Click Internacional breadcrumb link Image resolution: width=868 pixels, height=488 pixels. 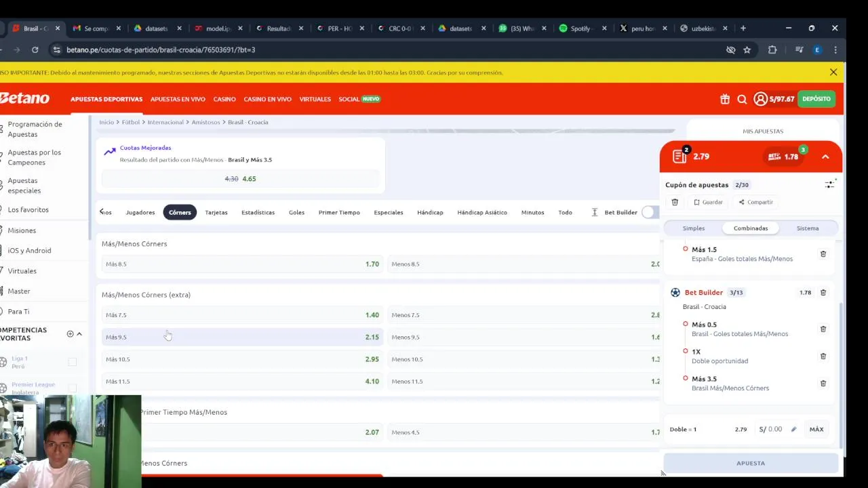[x=165, y=122]
